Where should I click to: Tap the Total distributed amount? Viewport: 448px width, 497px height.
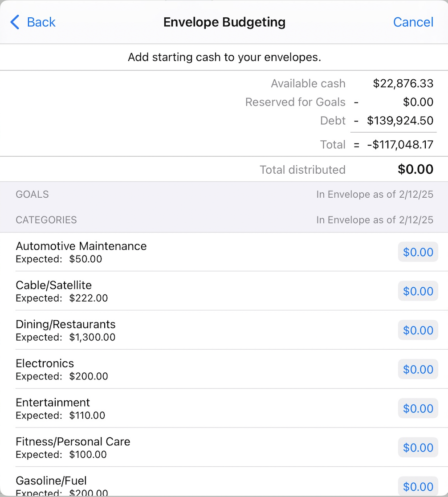415,169
